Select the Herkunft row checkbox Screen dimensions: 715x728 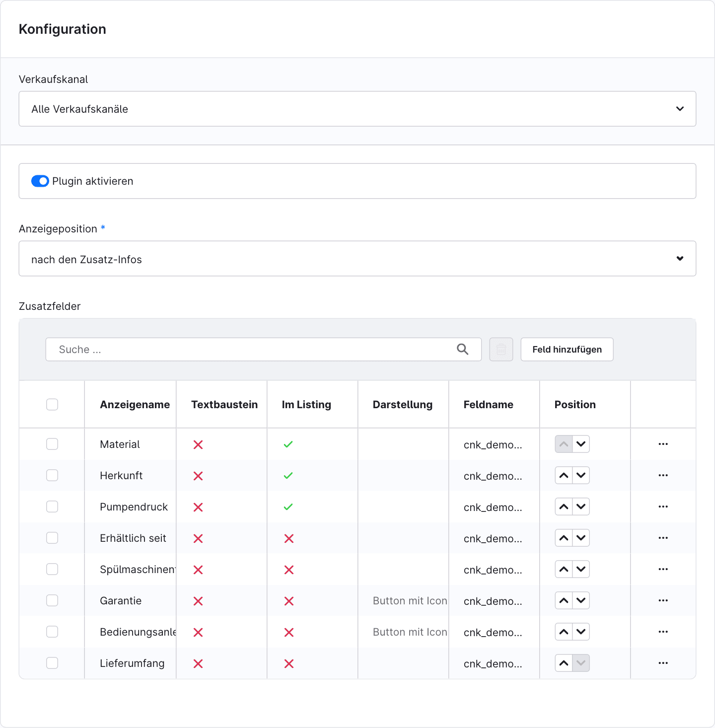click(x=52, y=475)
